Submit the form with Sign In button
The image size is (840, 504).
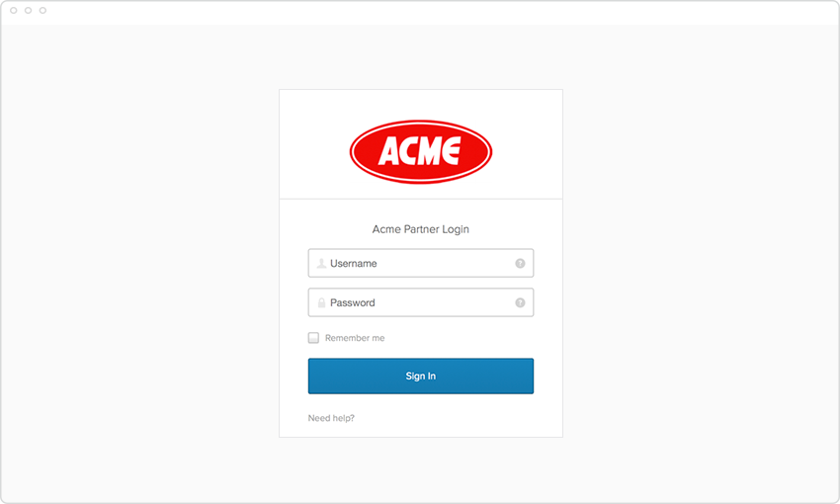click(421, 376)
